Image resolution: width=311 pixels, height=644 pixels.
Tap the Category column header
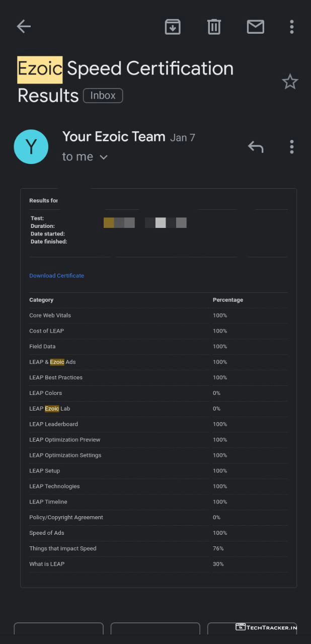[x=41, y=300]
